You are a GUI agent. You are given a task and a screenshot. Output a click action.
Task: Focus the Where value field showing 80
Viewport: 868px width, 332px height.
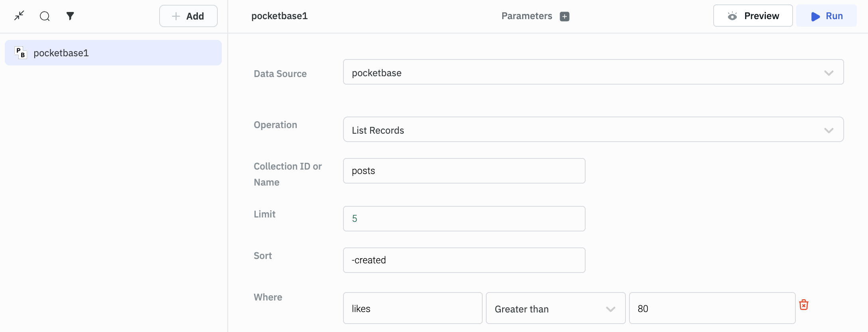tap(712, 308)
